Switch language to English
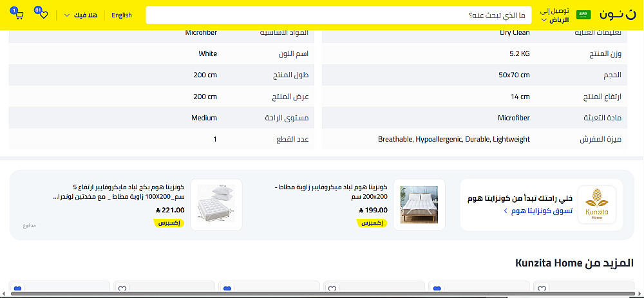Viewport: 644px width, 298px height. click(122, 15)
